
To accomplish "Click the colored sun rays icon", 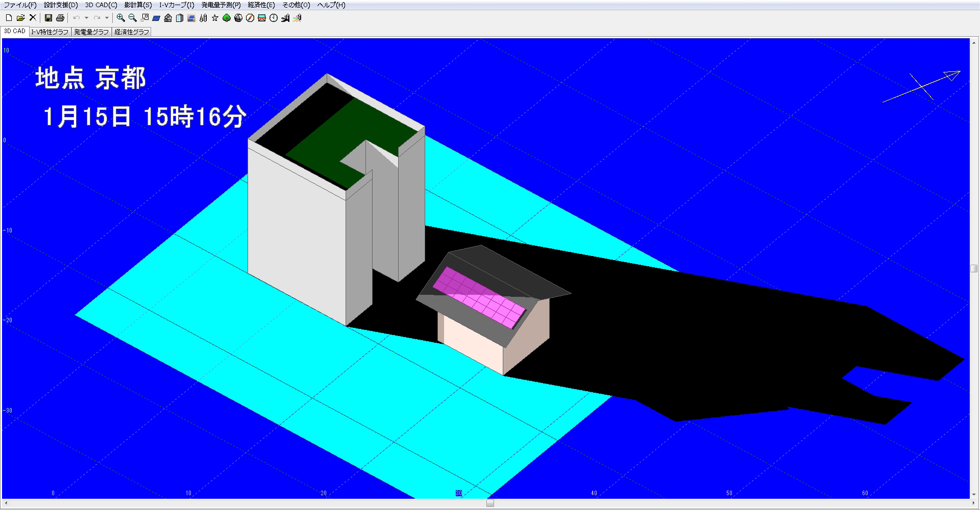I will tap(298, 18).
